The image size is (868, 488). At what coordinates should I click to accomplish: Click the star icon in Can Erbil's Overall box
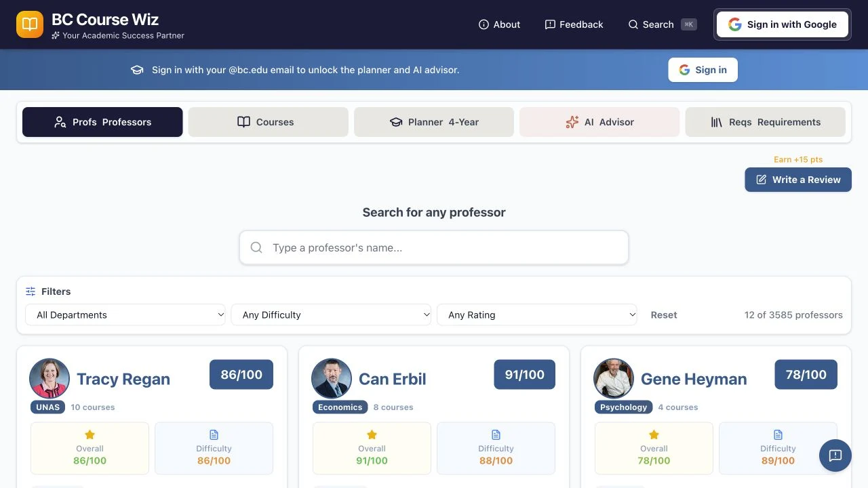[x=372, y=435]
